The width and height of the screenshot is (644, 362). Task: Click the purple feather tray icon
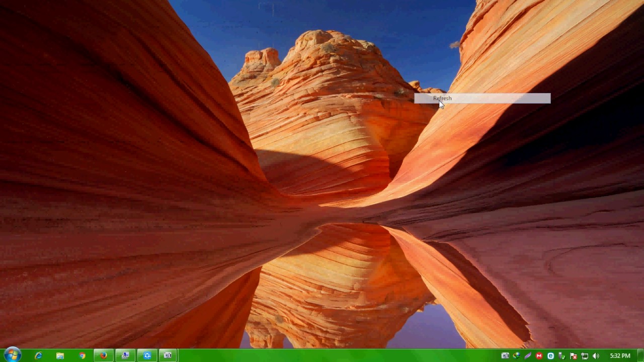pos(528,356)
